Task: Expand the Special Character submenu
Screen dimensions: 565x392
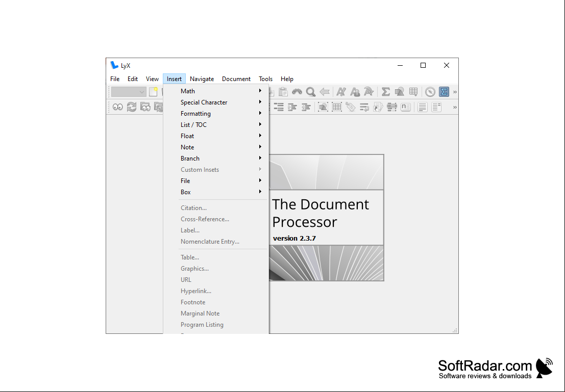Action: pos(216,102)
